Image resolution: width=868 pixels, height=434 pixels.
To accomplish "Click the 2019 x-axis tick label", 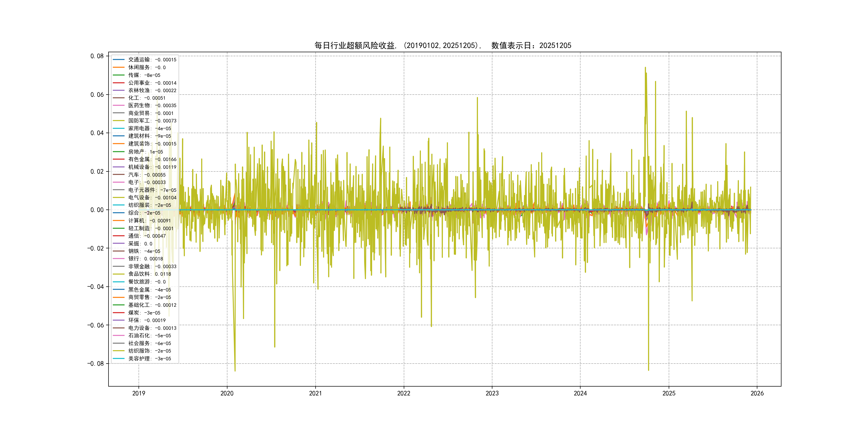I will [x=139, y=393].
